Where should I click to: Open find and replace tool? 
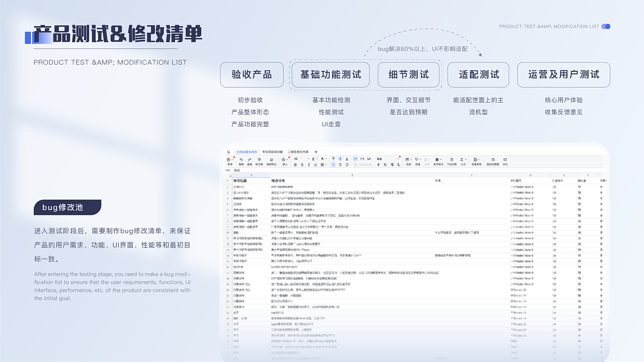point(493,161)
